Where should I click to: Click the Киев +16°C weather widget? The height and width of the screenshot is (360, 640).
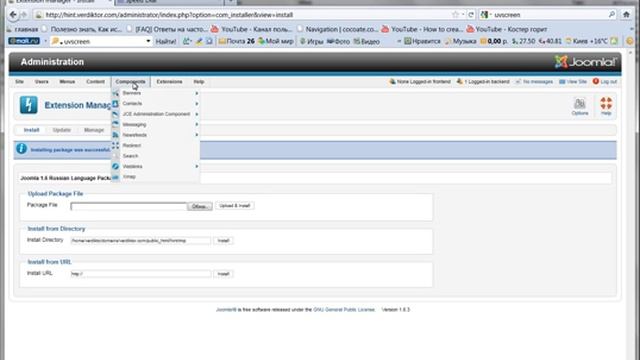pyautogui.click(x=587, y=41)
